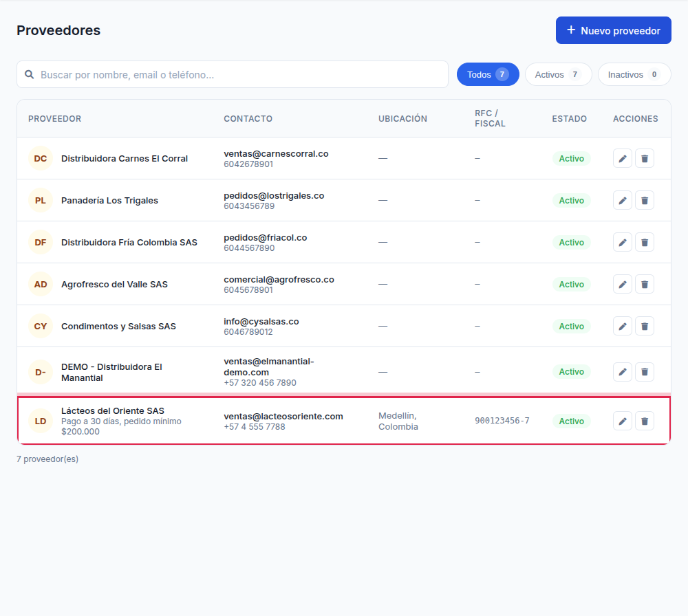Click the ACCIONES column header
688x616 pixels.
pos(635,119)
